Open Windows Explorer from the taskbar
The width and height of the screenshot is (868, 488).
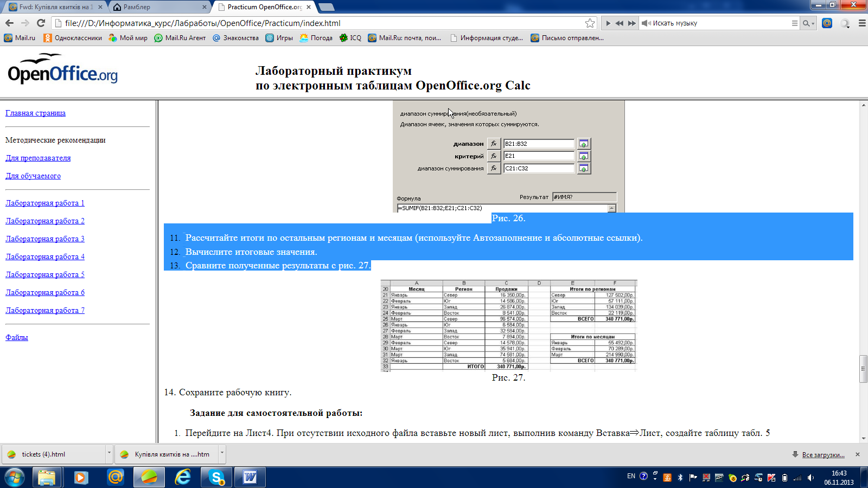point(47,477)
